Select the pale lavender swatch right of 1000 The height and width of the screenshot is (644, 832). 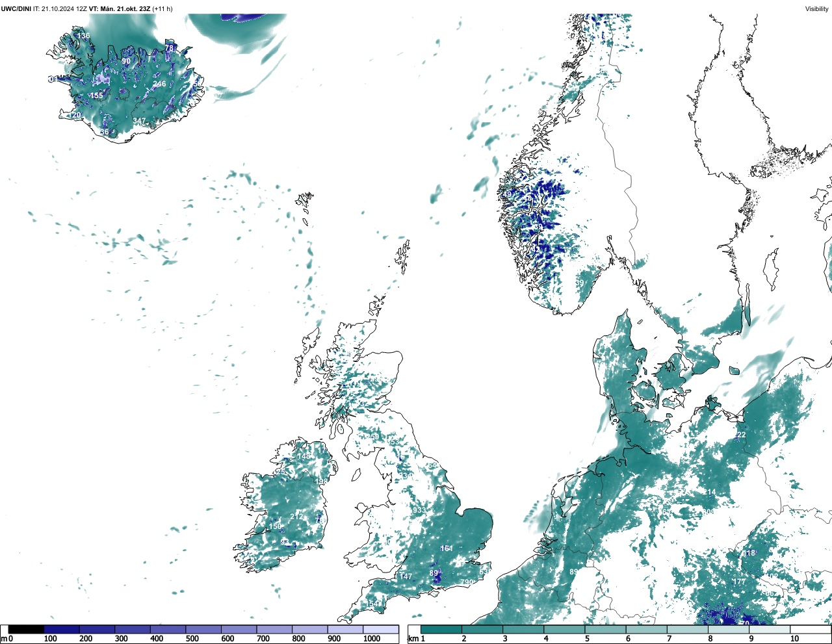(x=381, y=629)
